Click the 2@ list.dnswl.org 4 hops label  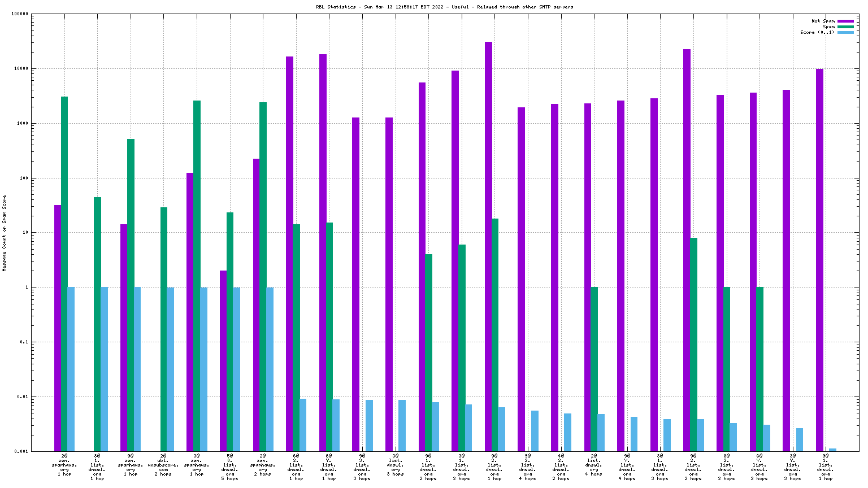coord(594,464)
